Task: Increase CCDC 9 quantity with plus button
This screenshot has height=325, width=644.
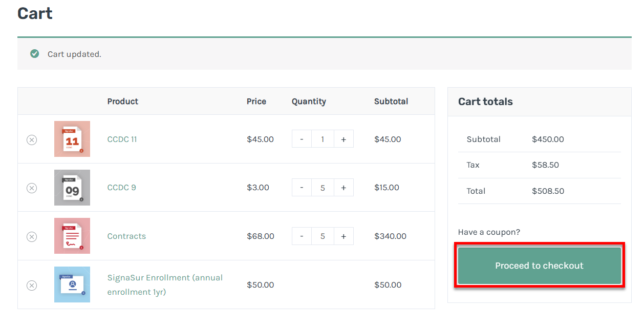Action: [344, 188]
